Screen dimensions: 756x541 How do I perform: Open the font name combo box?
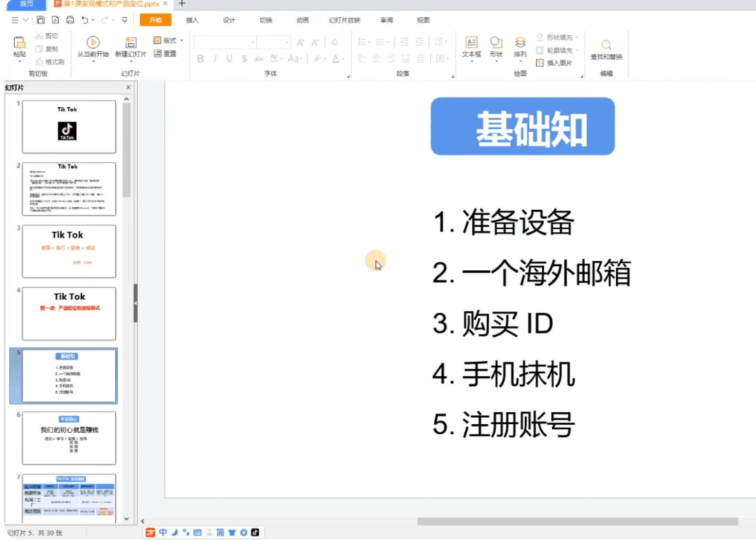225,43
